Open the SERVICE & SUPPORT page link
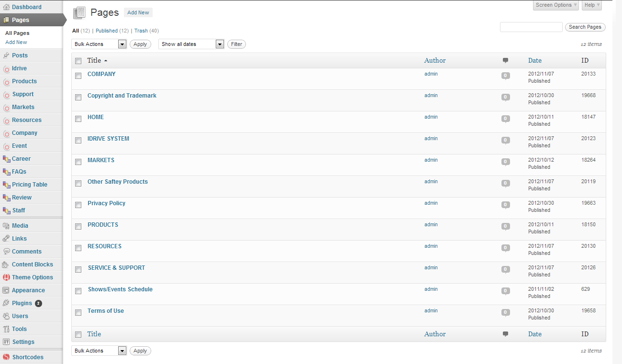Screen dimensions: 622x364 pyautogui.click(x=116, y=268)
